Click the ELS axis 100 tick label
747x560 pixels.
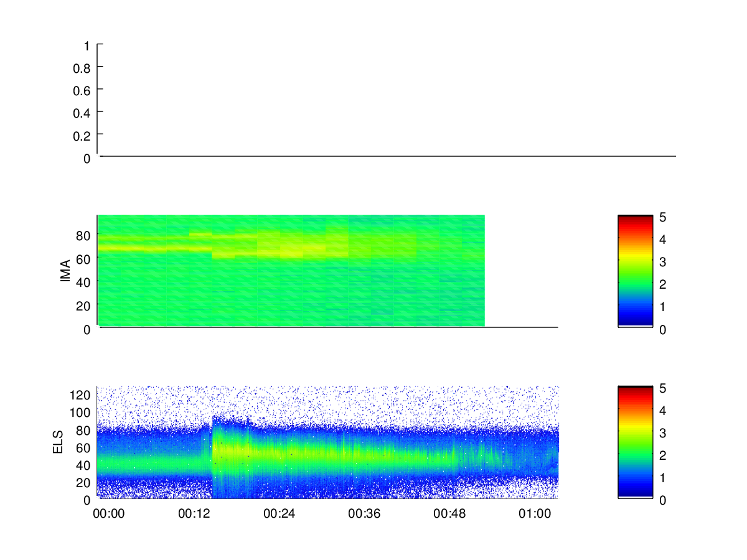(81, 413)
